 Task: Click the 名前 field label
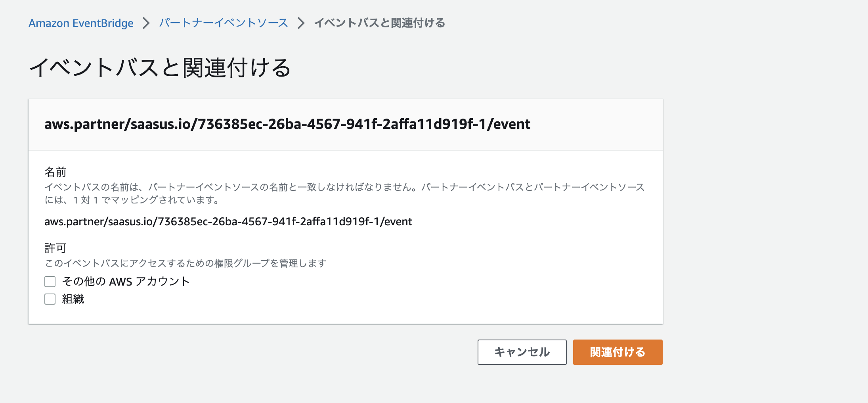pos(55,172)
